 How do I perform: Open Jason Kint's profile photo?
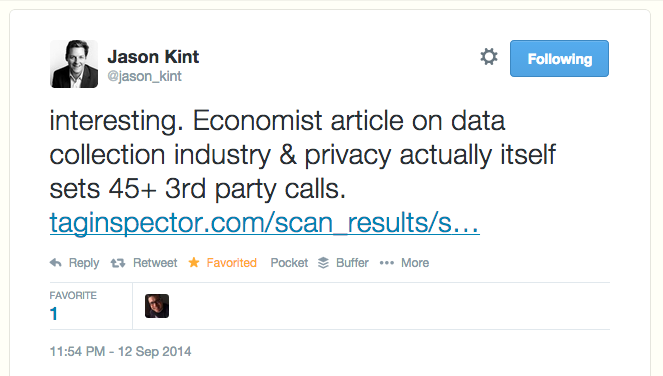coord(74,64)
